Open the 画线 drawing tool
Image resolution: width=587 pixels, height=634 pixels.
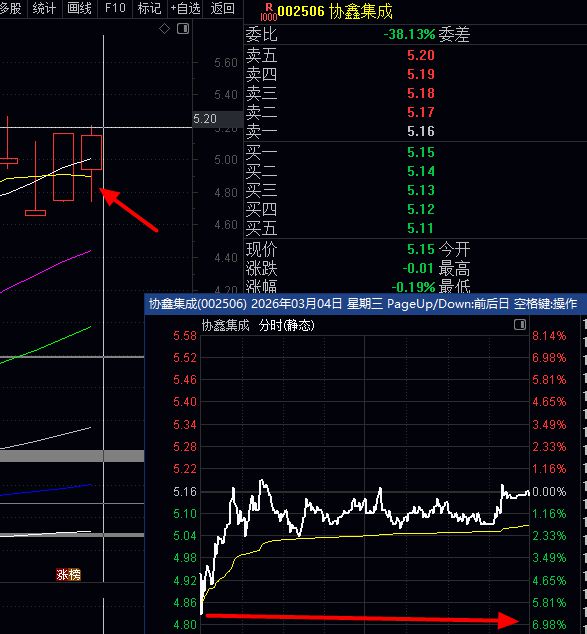(80, 8)
